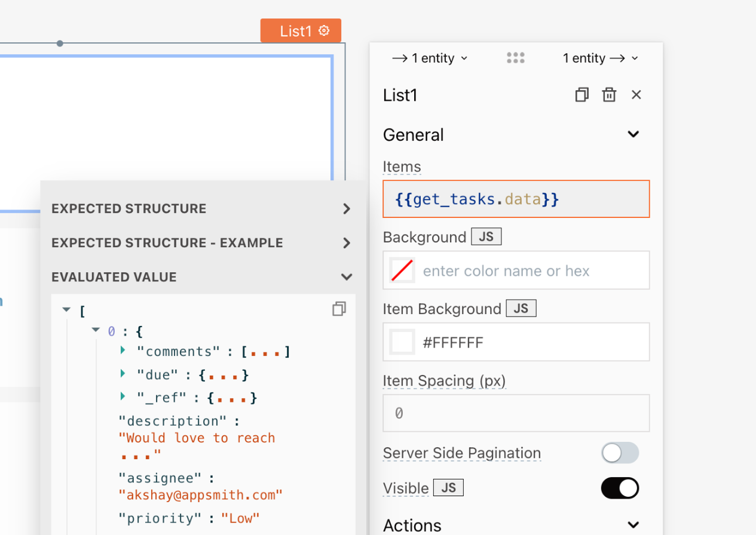Collapse the Evaluated Value section
Screen dimensions: 756x535
[346, 277]
